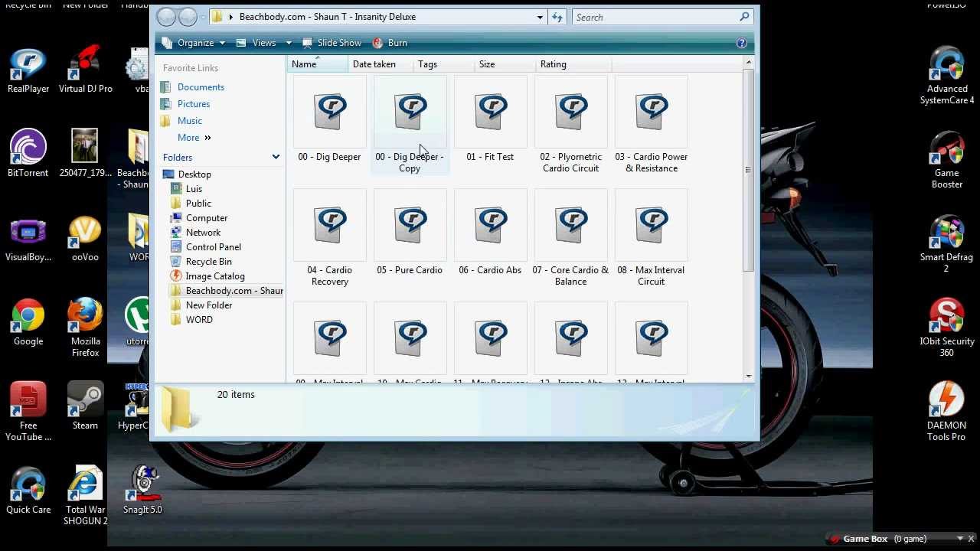Open the Explorer Help button
This screenshot has height=551, width=980.
click(x=741, y=43)
